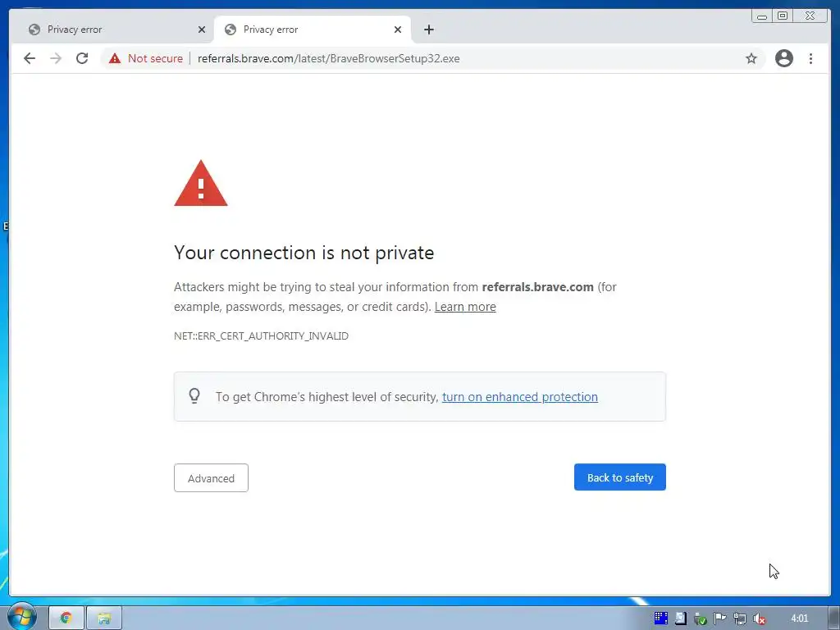Close the second Privacy error tab
The image size is (840, 630).
point(398,30)
